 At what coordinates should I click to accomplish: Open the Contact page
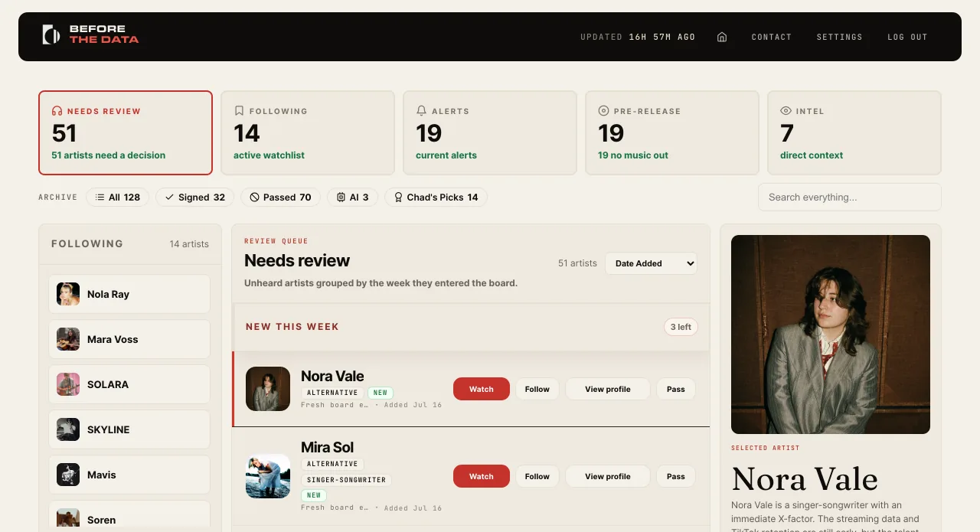pos(771,37)
